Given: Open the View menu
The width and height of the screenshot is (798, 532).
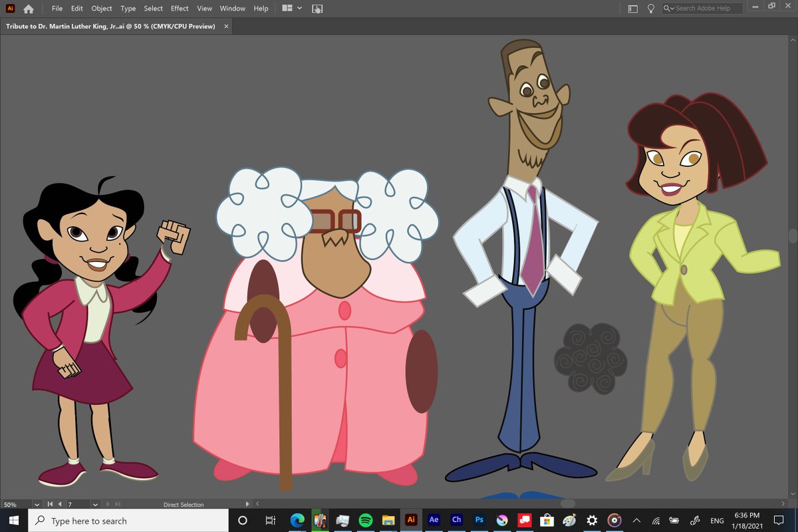Looking at the screenshot, I should [x=204, y=9].
